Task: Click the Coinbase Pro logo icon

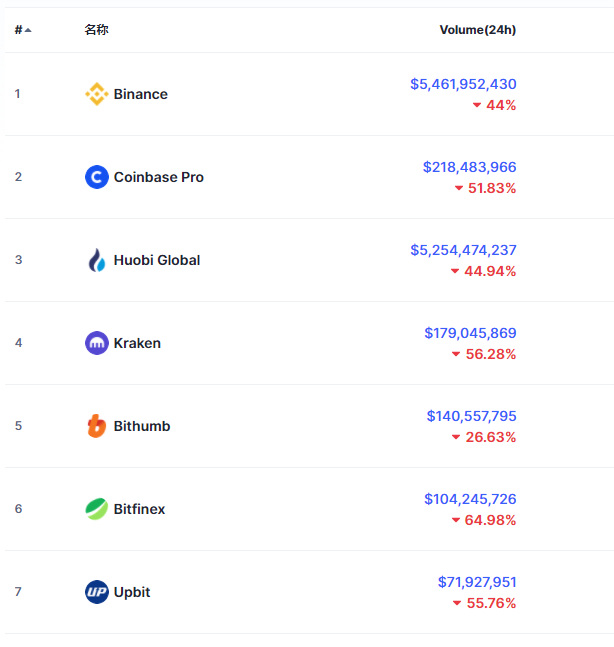Action: tap(97, 177)
